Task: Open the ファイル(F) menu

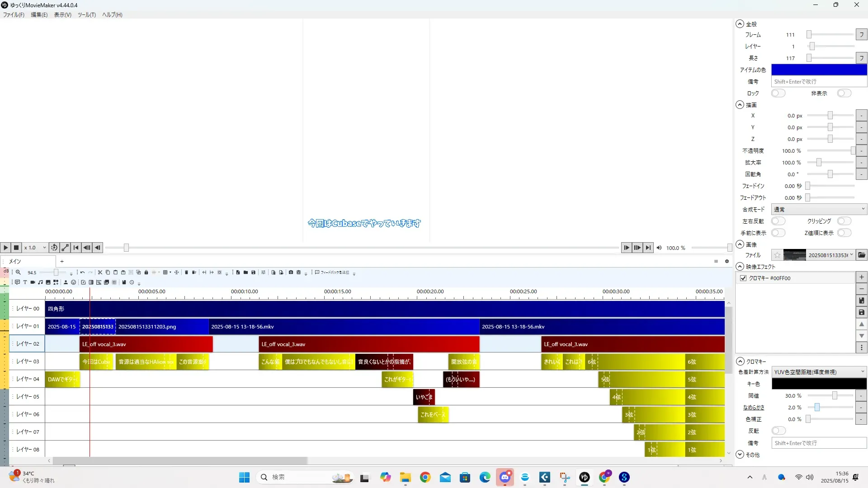Action: click(14, 15)
